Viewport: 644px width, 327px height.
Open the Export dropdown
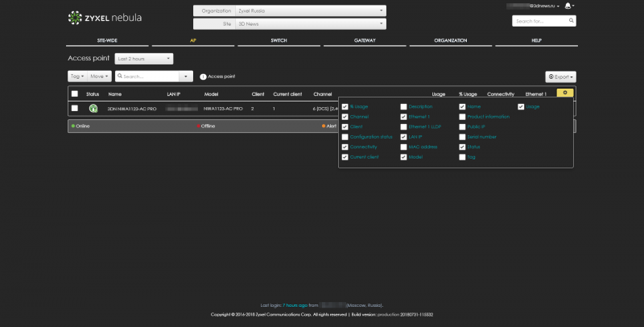[x=560, y=77]
